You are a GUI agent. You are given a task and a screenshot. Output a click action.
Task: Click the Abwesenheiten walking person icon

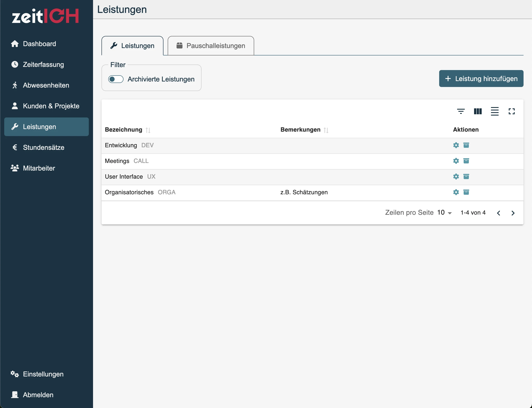15,85
